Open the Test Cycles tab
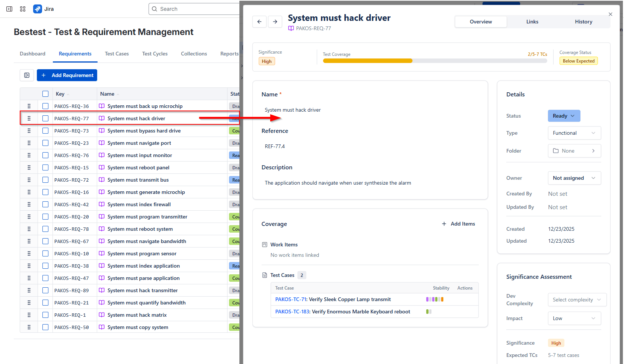Image resolution: width=624 pixels, height=364 pixels. [155, 54]
